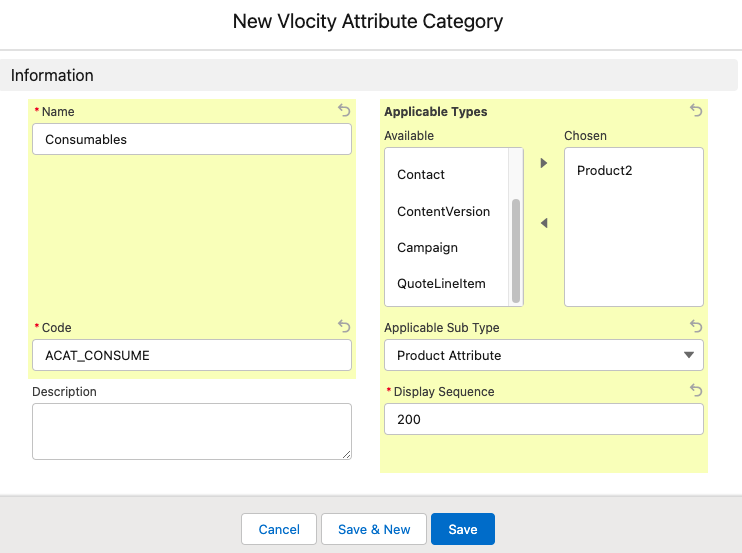Screen dimensions: 742x553
Task: Undo changes to the Code field
Action: [344, 326]
